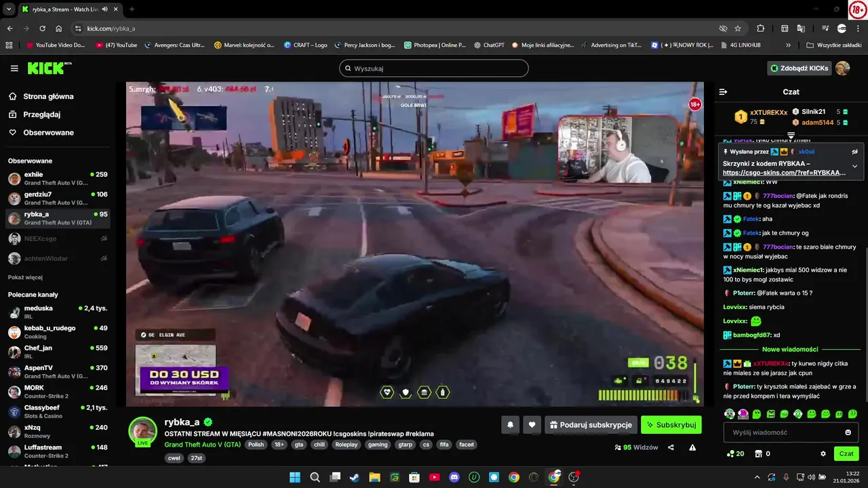The width and height of the screenshot is (868, 488).
Task: Click the report warning triangle icon
Action: (x=692, y=447)
